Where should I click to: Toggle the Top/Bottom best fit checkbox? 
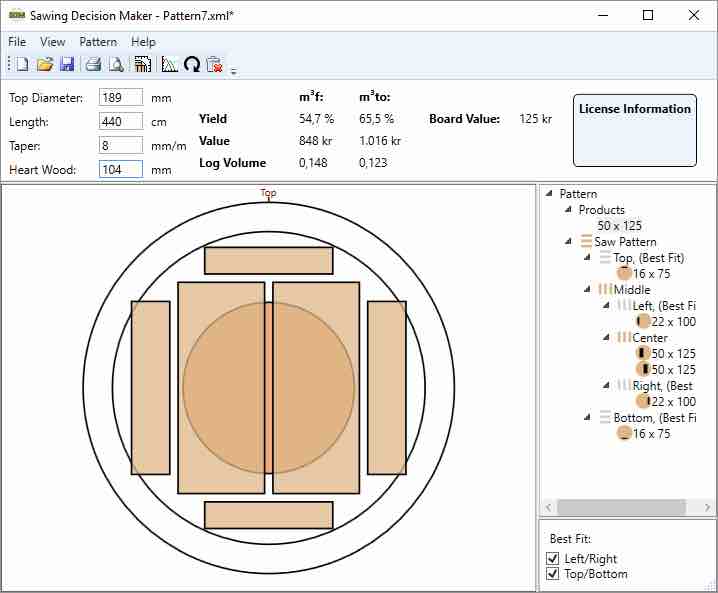(553, 574)
